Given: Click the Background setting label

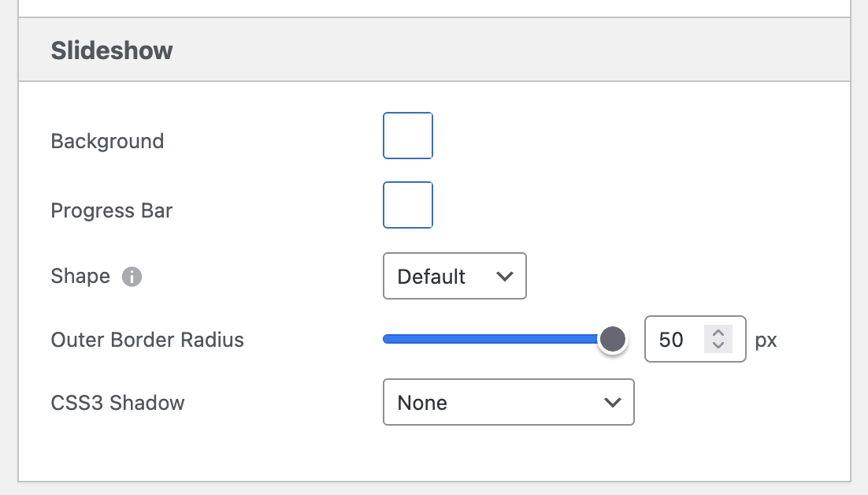Looking at the screenshot, I should click(x=107, y=141).
